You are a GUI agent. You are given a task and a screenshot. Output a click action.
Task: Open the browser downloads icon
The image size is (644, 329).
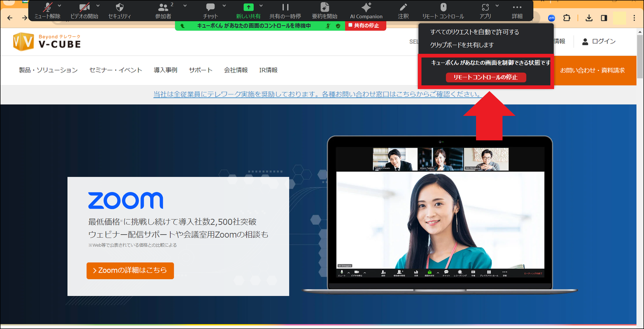pyautogui.click(x=589, y=18)
